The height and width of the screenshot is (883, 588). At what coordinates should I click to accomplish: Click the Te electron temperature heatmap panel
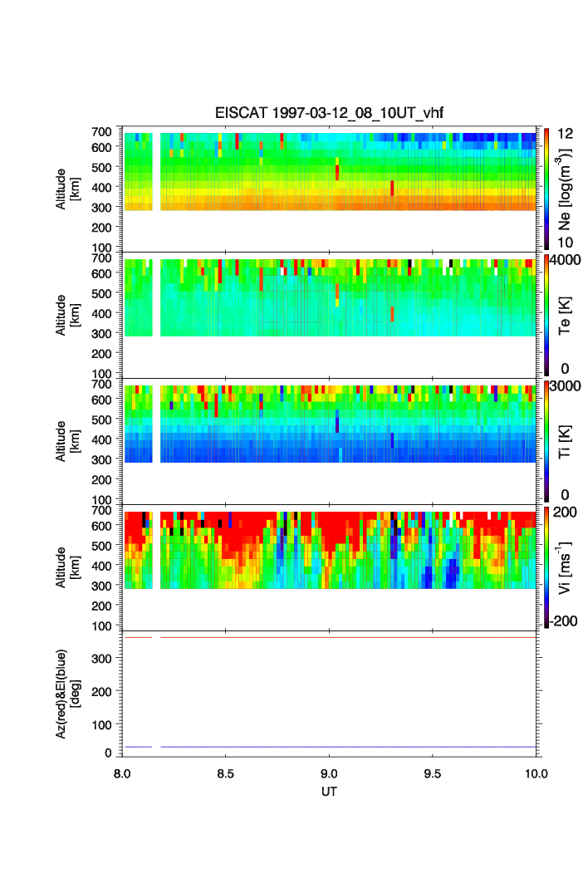click(329, 316)
